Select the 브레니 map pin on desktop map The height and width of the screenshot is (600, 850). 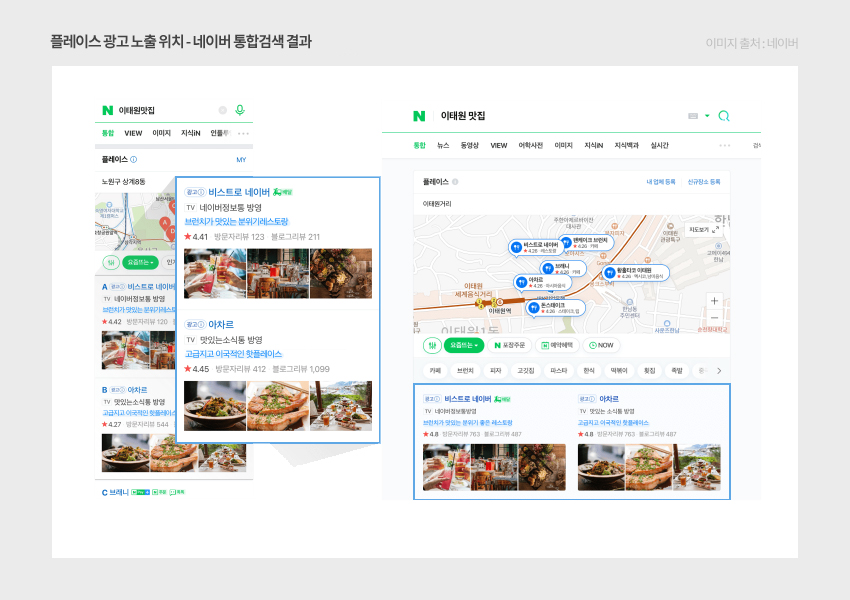(x=563, y=268)
